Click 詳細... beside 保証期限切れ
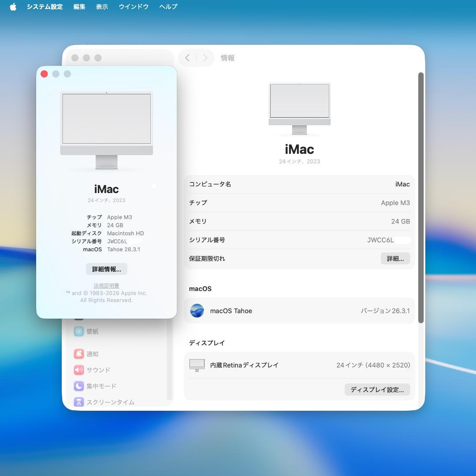The image size is (476, 476). pyautogui.click(x=395, y=259)
